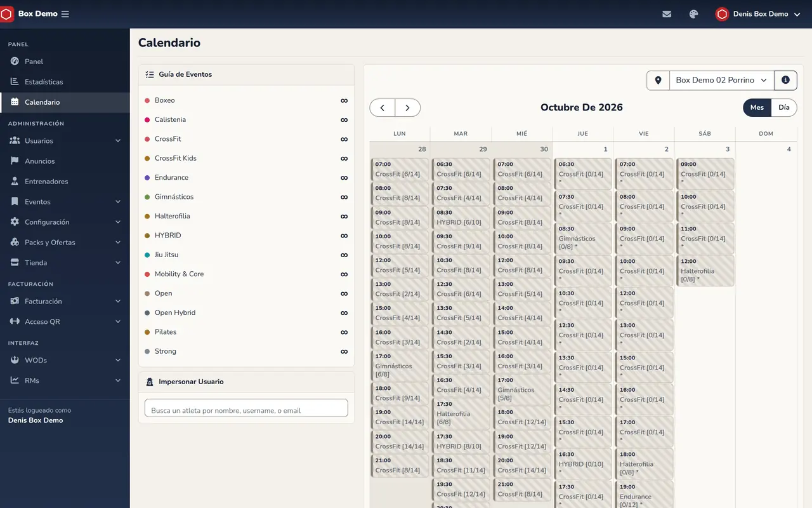The image size is (812, 508).
Task: Click the Impersonar Usuario spy icon
Action: pyautogui.click(x=150, y=382)
